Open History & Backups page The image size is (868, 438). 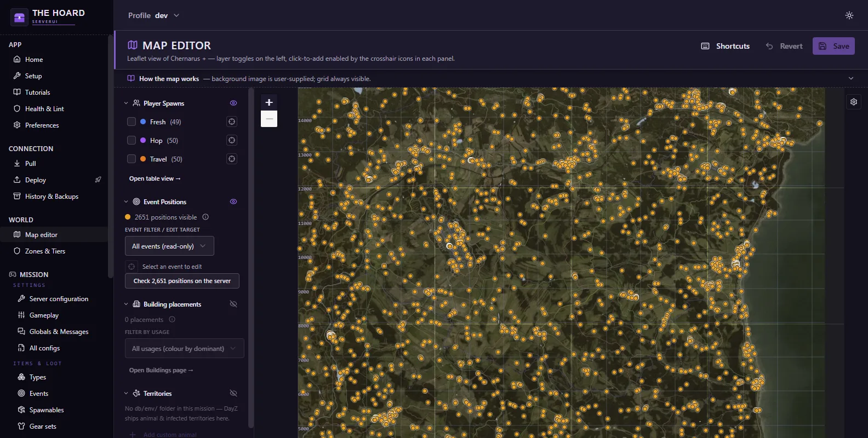[x=55, y=196]
